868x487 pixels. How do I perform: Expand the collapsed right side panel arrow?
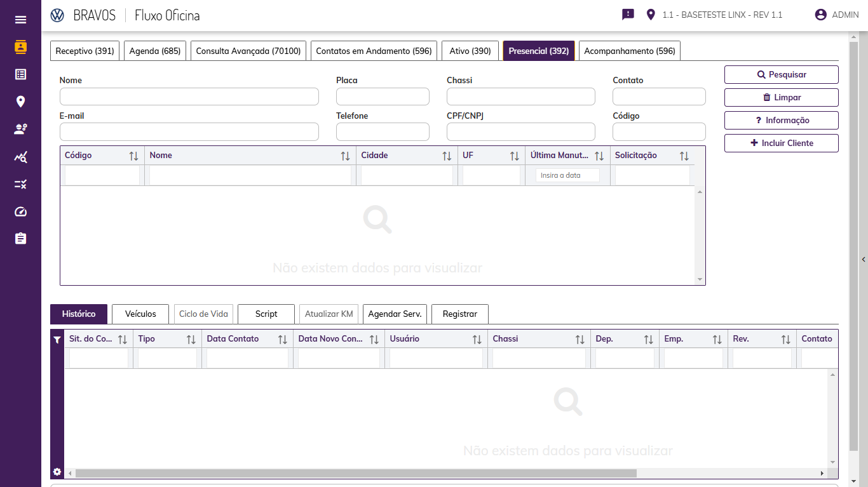click(864, 259)
